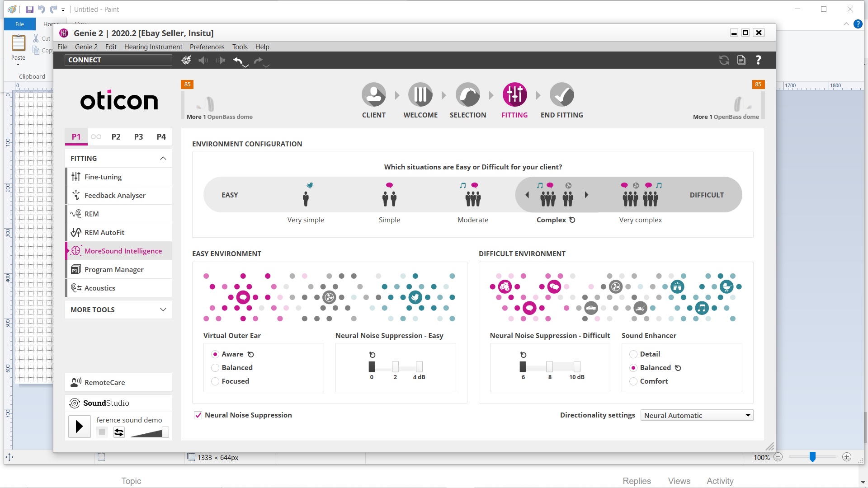
Task: Reset the Complex environment setting icon
Action: 572,220
